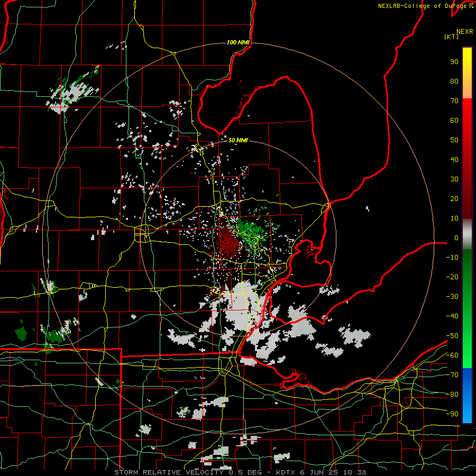476x476 pixels.
Task: Click the gray zero-velocity segment of the color bar
Action: pyautogui.click(x=467, y=234)
